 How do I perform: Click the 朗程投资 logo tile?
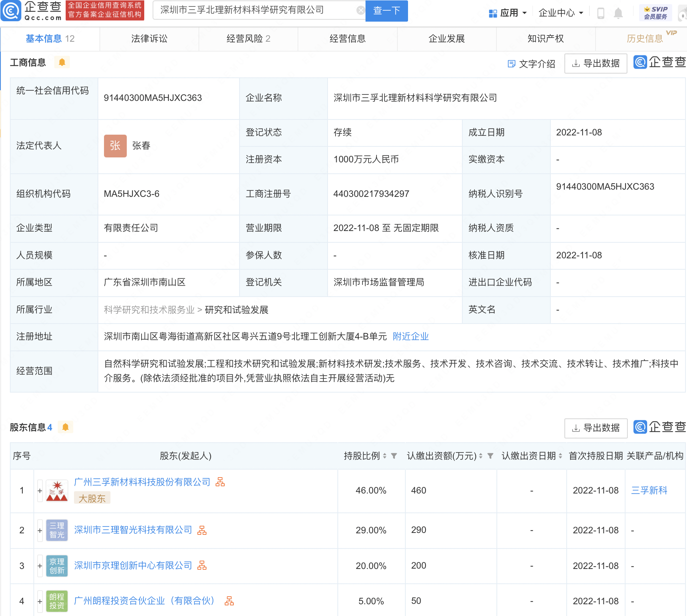coord(57,601)
